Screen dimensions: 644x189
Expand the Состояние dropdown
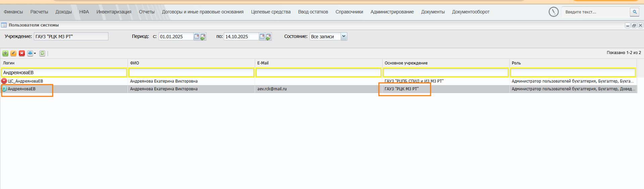pos(344,36)
